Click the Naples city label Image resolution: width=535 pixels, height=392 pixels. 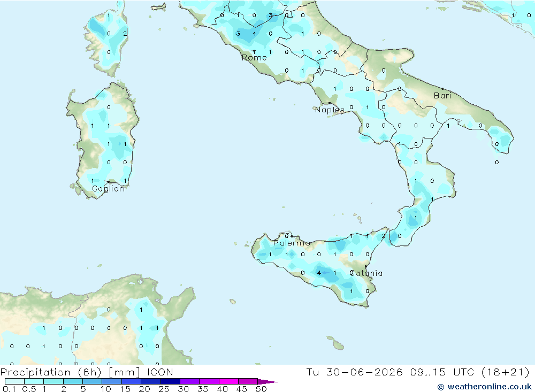pyautogui.click(x=330, y=110)
